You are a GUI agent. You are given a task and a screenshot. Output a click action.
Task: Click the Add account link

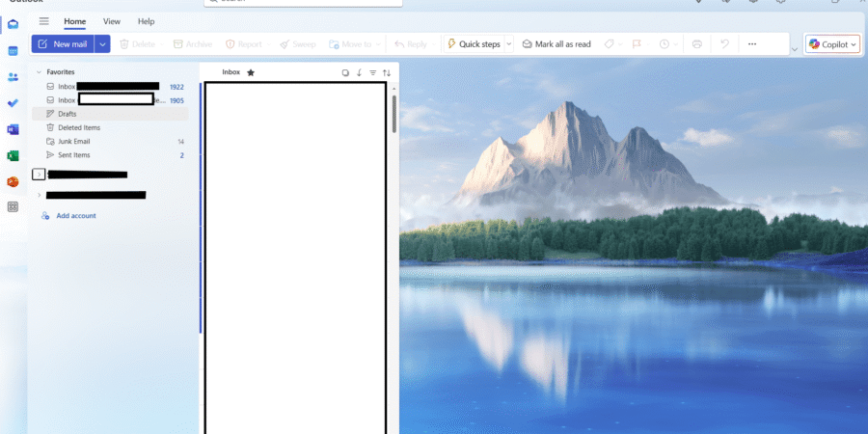click(x=76, y=216)
